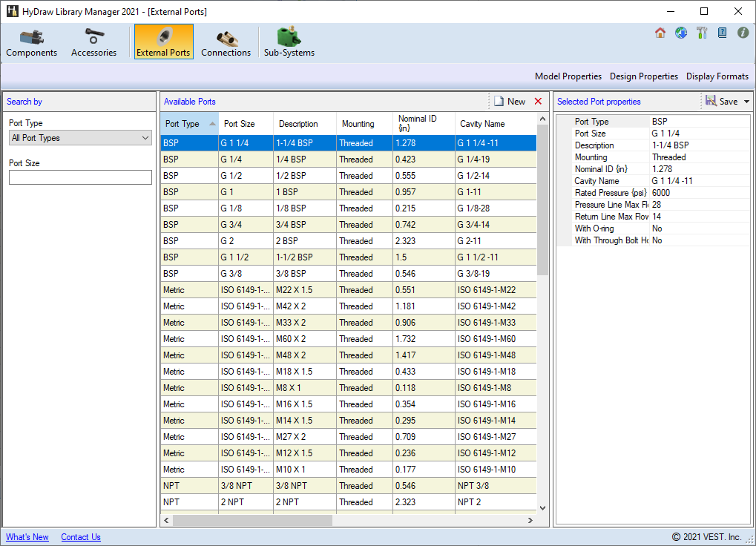756x546 pixels.
Task: Open the help book icon
Action: pyautogui.click(x=723, y=33)
